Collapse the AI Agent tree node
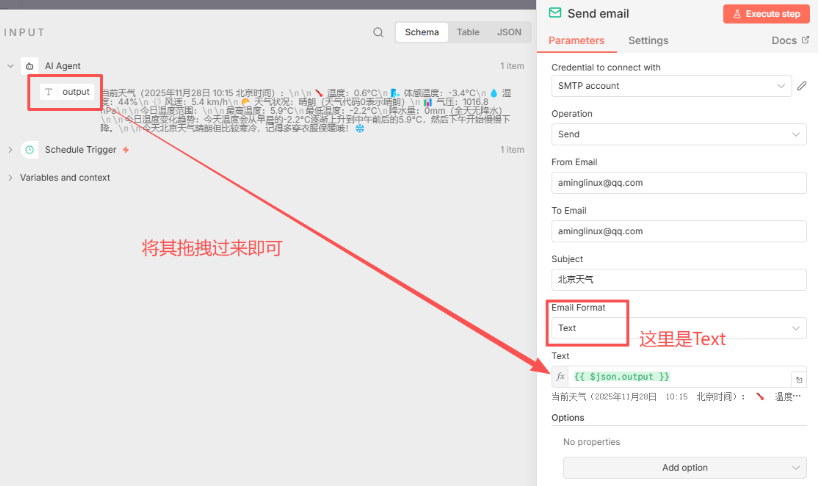The height and width of the screenshot is (486, 820). [10, 66]
